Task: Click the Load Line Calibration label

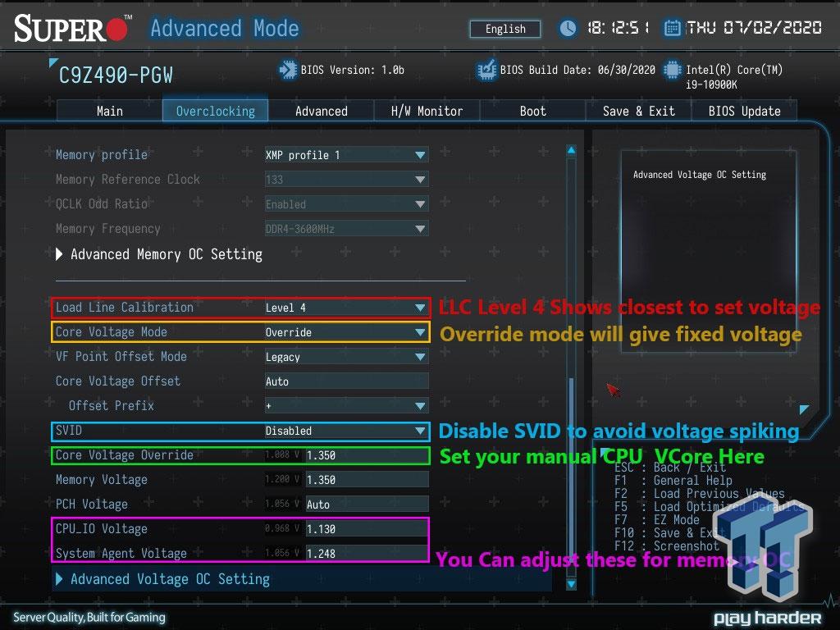Action: point(125,308)
